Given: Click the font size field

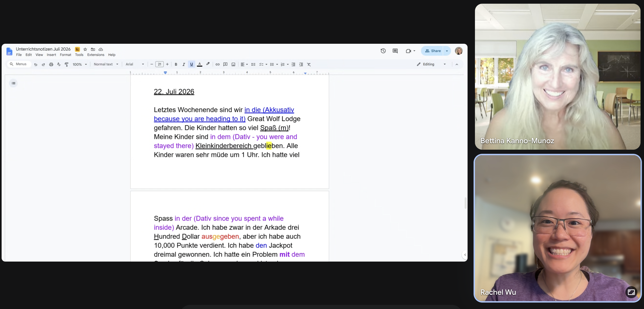Looking at the screenshot, I should (159, 64).
